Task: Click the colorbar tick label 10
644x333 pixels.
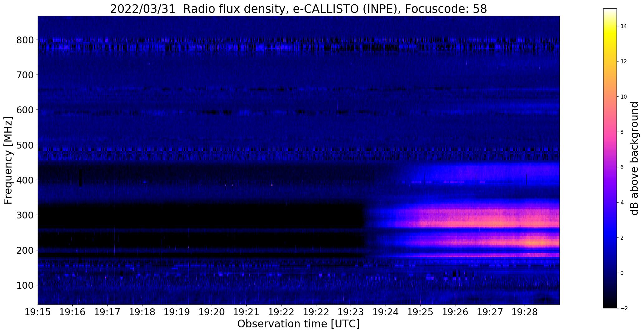Action: tap(624, 97)
